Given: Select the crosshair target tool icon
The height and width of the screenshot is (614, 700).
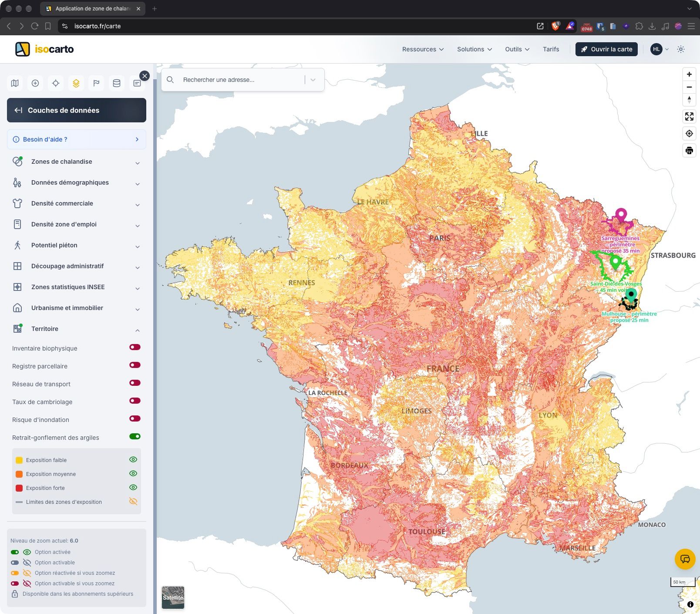Looking at the screenshot, I should point(56,83).
